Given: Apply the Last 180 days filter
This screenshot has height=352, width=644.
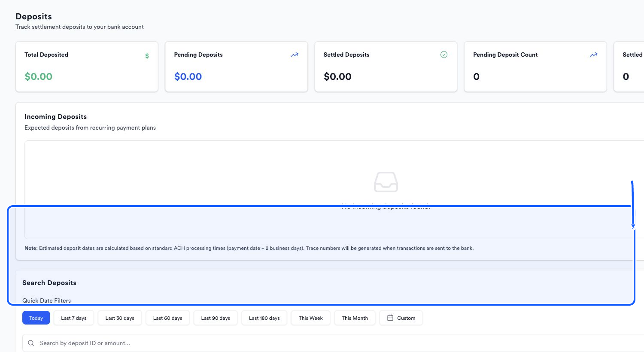Looking at the screenshot, I should [x=264, y=318].
